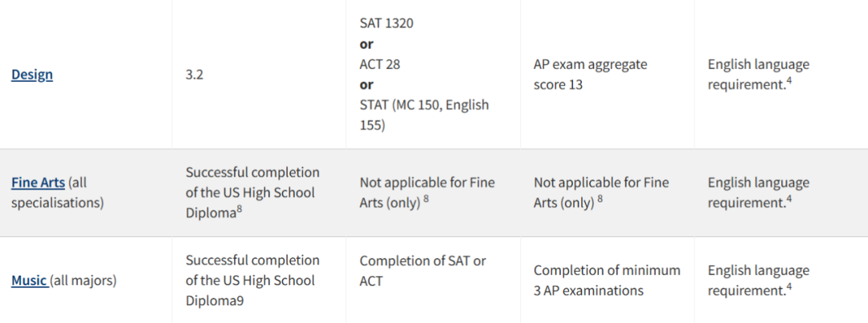Click the STAT (MC 150, English 155) text

coord(424,115)
